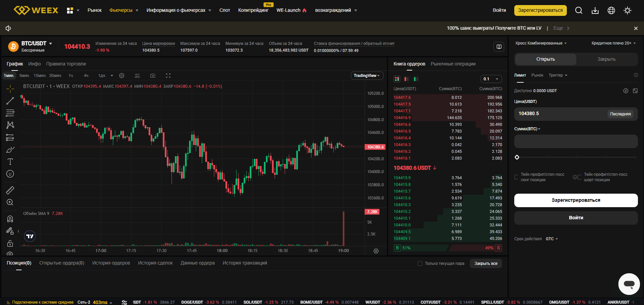Open the order type info icon

[636, 75]
